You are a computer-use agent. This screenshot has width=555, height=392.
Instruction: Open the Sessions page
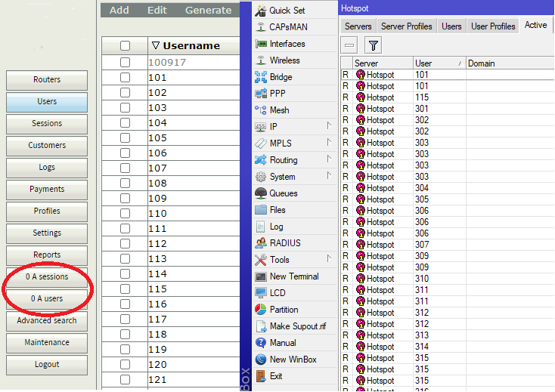click(x=47, y=124)
